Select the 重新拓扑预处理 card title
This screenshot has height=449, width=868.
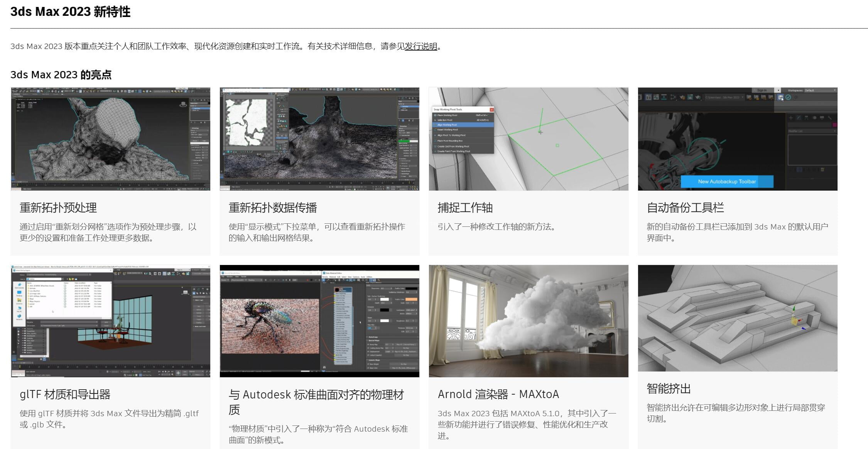coord(58,208)
